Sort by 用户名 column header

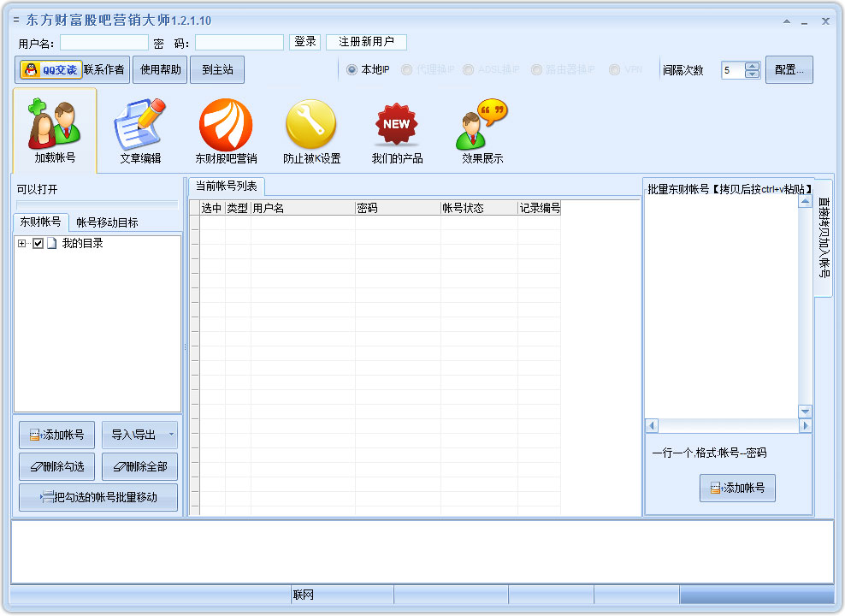coord(303,208)
